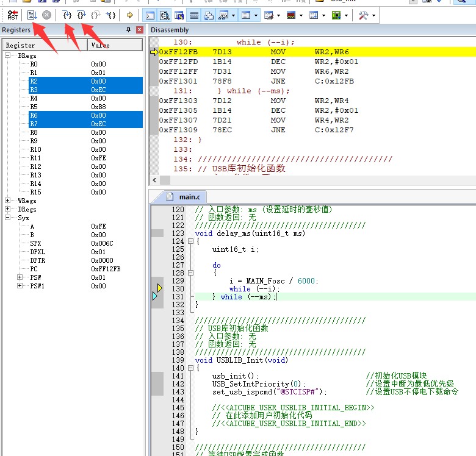476x456 pixels.
Task: Toggle the Disassembly Window toolbar icon
Action: [x=164, y=15]
